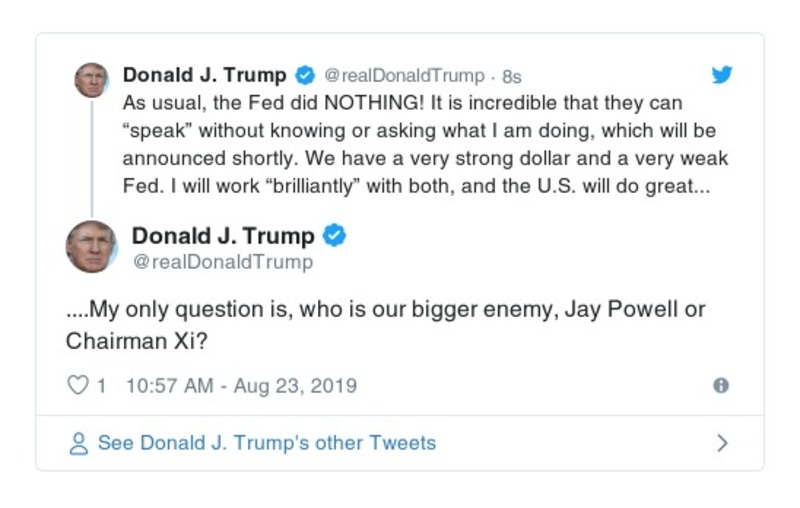Click the large profile avatar in the lower tweet
This screenshot has width=800, height=508.
tap(91, 246)
